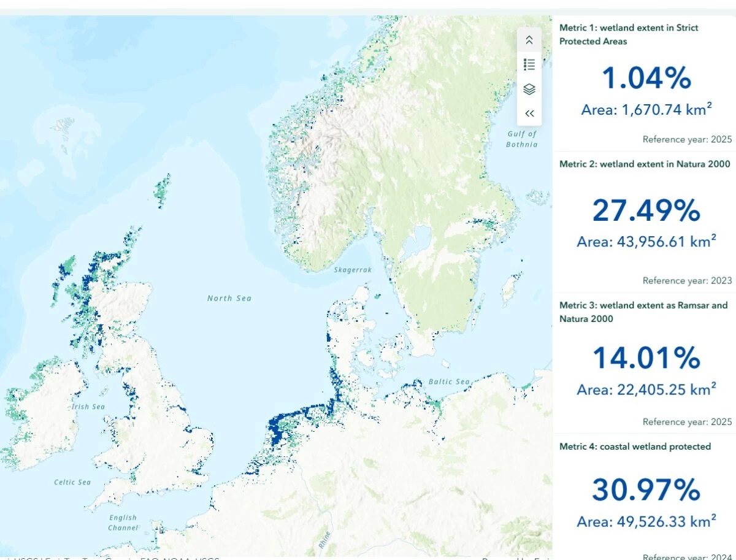Click the Gulf of Bothnia map label
The width and height of the screenshot is (736, 560).
(x=522, y=139)
